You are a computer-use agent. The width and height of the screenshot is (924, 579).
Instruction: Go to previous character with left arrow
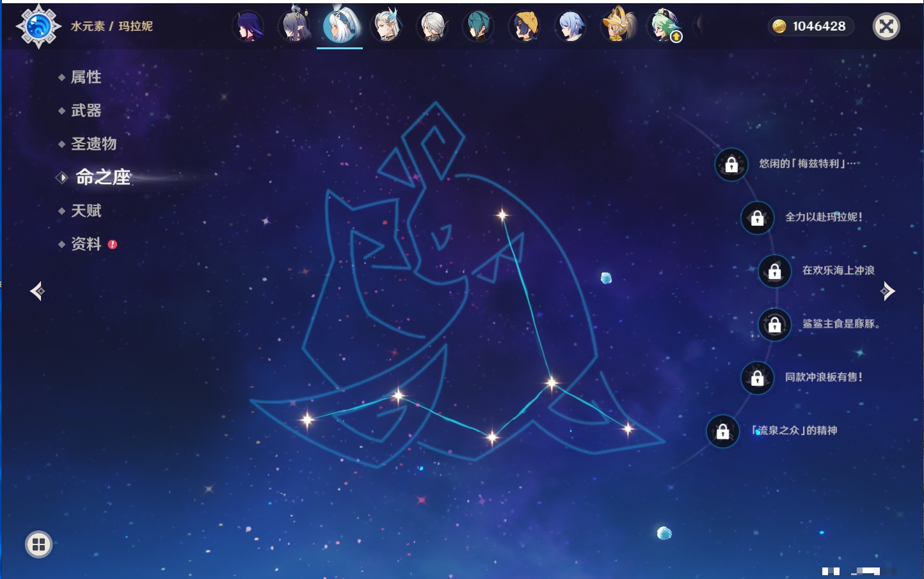pos(37,291)
